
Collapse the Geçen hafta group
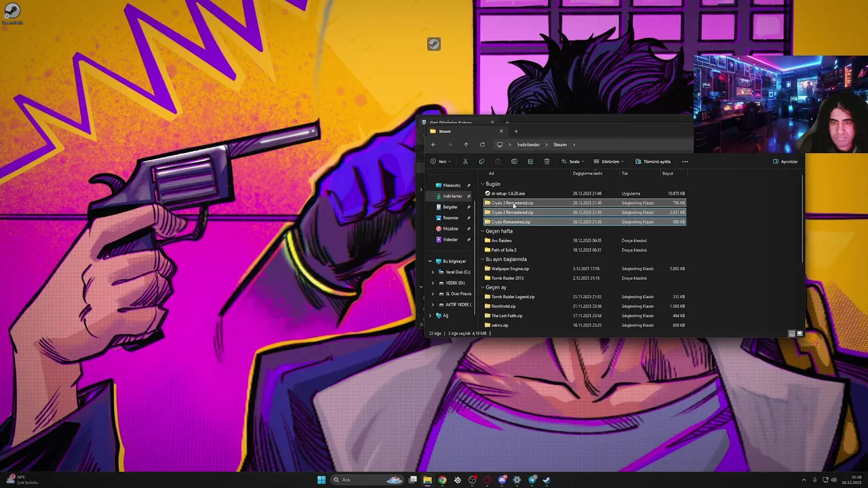pos(483,231)
